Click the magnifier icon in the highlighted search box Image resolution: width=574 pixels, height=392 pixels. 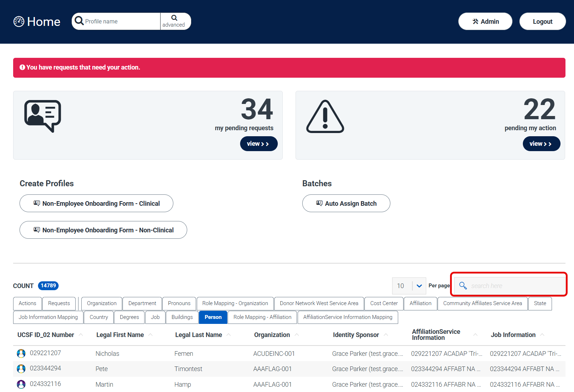(x=463, y=285)
